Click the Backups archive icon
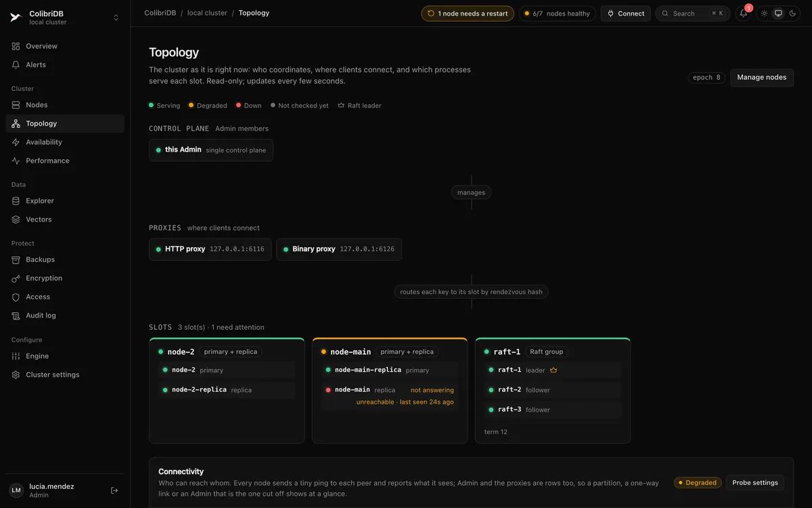The height and width of the screenshot is (508, 812). tap(16, 259)
